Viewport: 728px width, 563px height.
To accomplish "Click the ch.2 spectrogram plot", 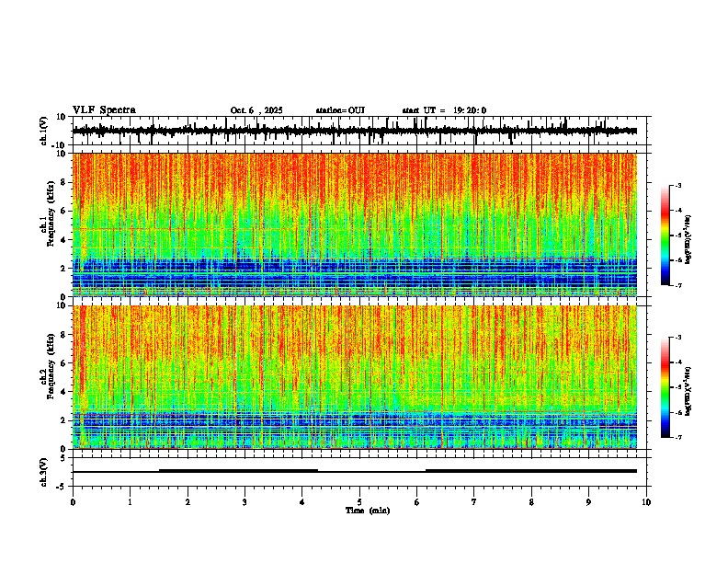I will click(x=355, y=377).
